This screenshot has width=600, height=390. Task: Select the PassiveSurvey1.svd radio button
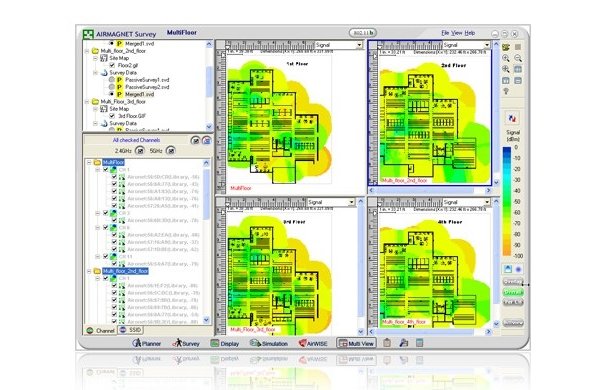(x=111, y=80)
